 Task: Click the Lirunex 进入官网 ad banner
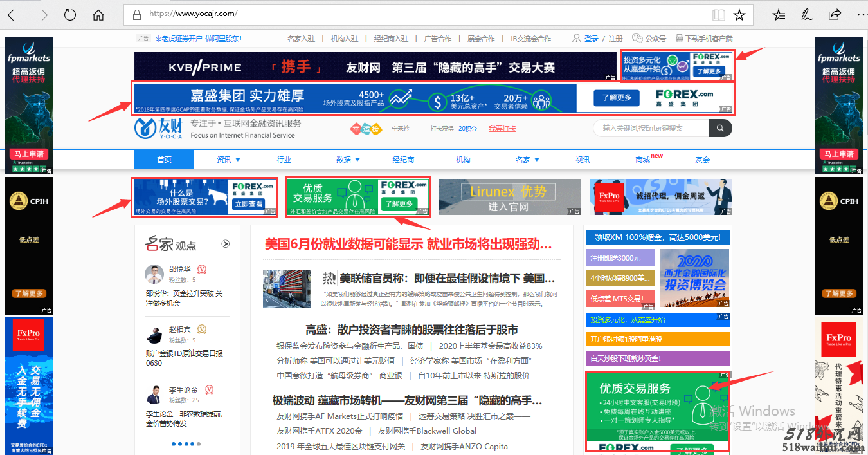[x=509, y=197]
